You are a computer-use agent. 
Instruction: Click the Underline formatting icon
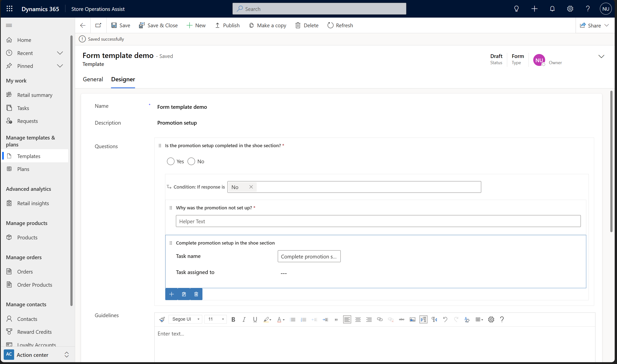[x=254, y=319]
